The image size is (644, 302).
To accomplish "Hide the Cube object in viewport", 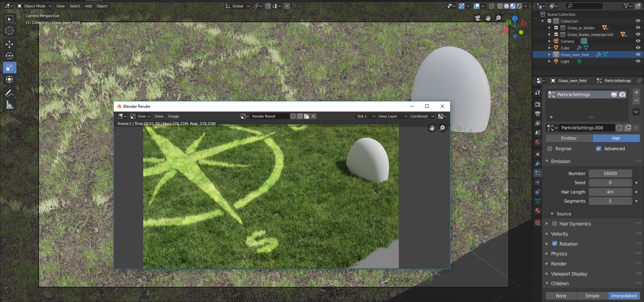I will click(638, 48).
